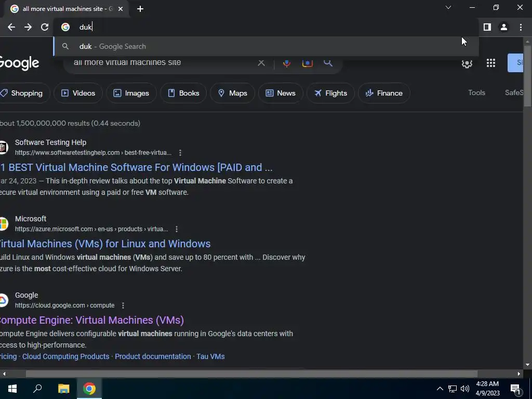Filter results by Books

[183, 93]
